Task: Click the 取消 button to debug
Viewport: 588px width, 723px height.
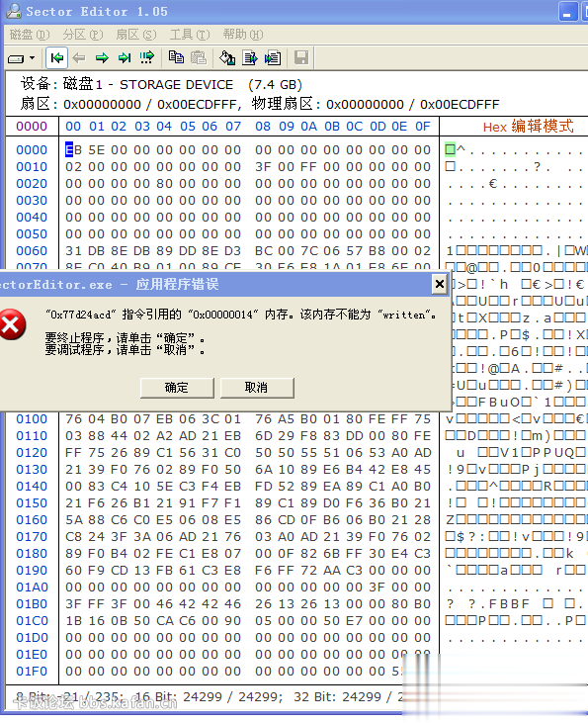Action: [x=257, y=388]
